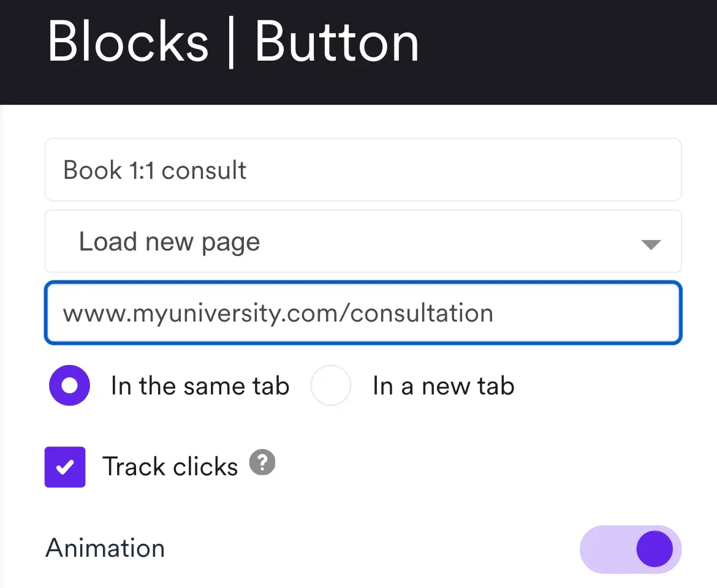Focus the 'Book 1:1 consult' button text field
717x588 pixels.
[363, 170]
